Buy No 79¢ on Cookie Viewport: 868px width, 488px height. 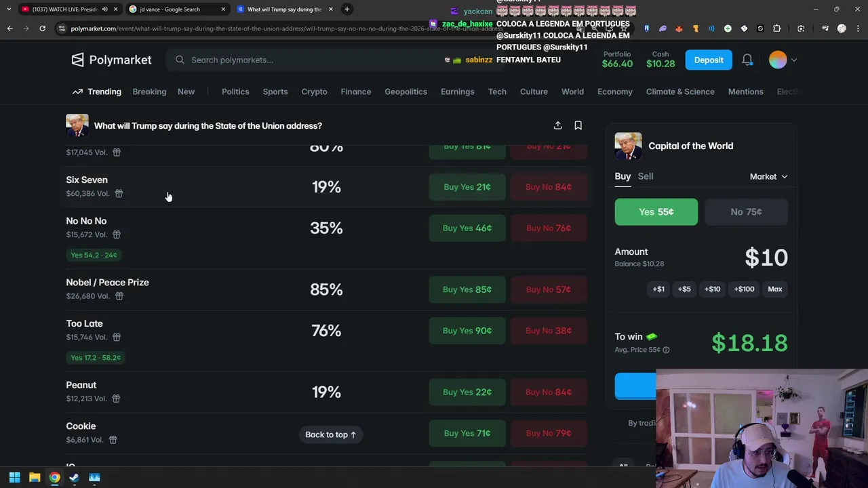point(549,433)
